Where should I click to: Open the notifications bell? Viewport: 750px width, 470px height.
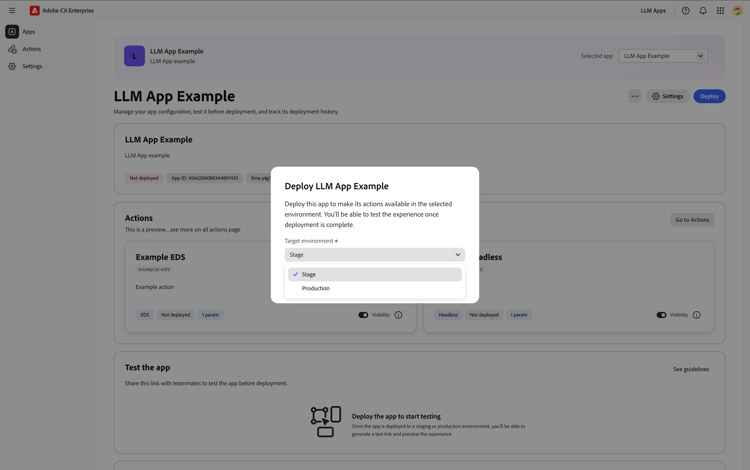(703, 11)
